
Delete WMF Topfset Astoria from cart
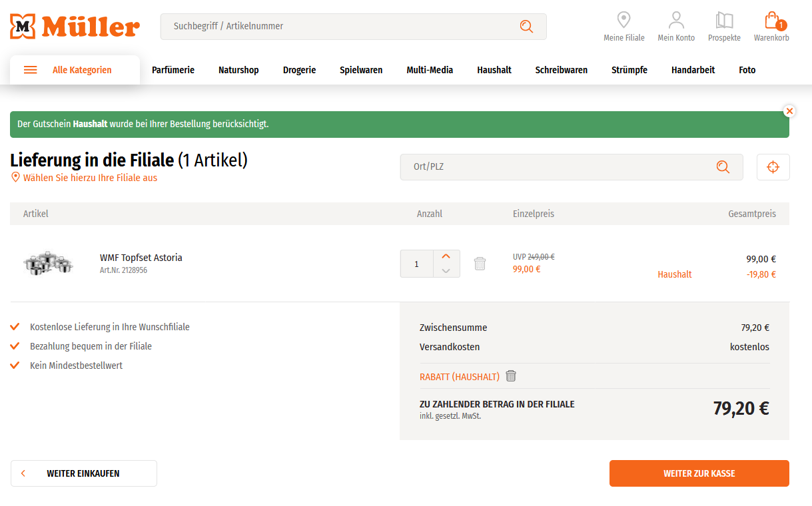(480, 264)
